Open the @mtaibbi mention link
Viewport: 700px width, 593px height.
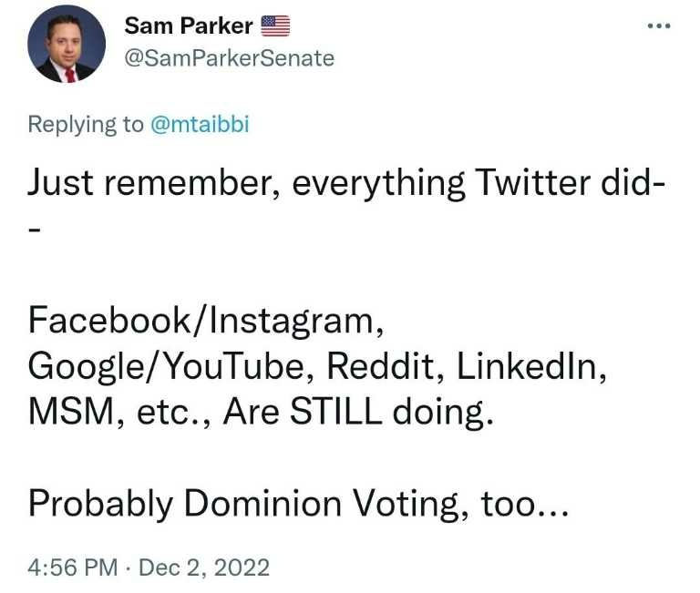click(200, 125)
